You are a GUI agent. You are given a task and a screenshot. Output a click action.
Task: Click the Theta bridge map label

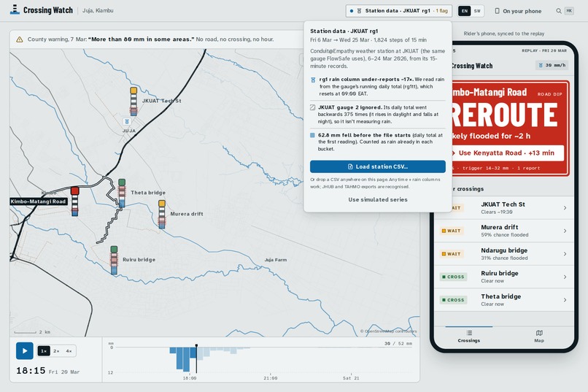click(x=148, y=193)
